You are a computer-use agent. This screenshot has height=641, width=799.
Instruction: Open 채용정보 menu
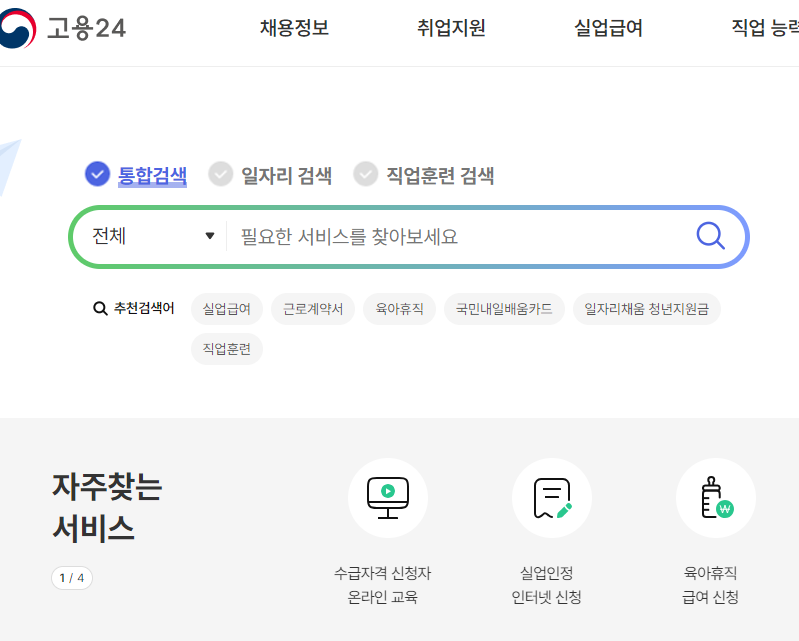click(x=295, y=28)
